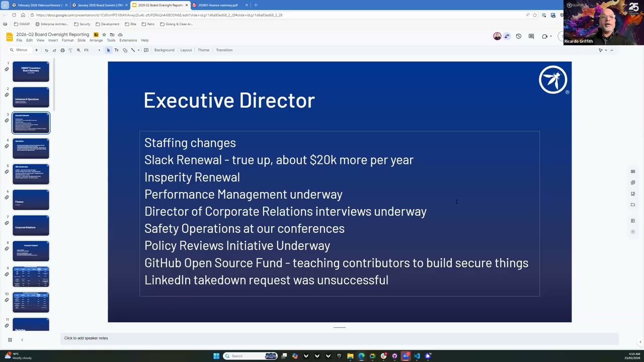The height and width of the screenshot is (362, 644).
Task: Choose the Select arrow cursor tool
Action: point(108,50)
